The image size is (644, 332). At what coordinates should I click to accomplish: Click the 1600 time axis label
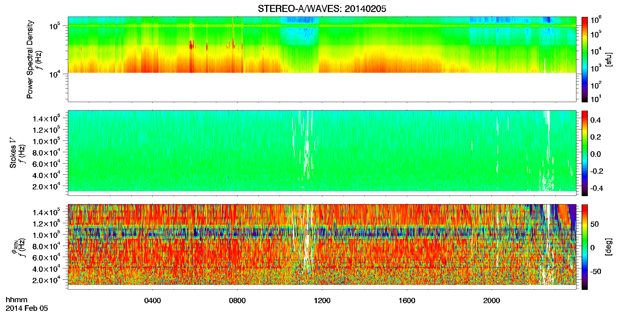click(407, 301)
